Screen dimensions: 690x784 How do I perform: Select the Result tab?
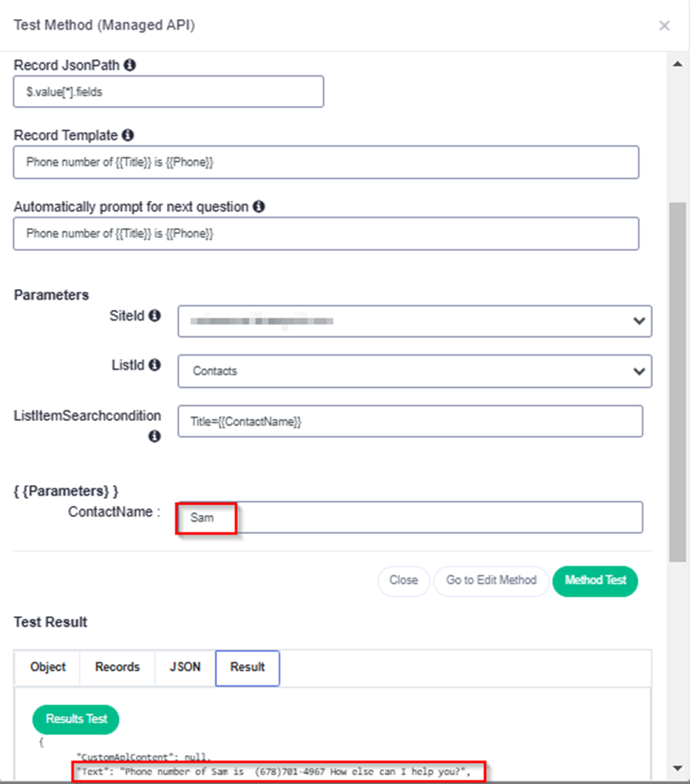pos(247,668)
